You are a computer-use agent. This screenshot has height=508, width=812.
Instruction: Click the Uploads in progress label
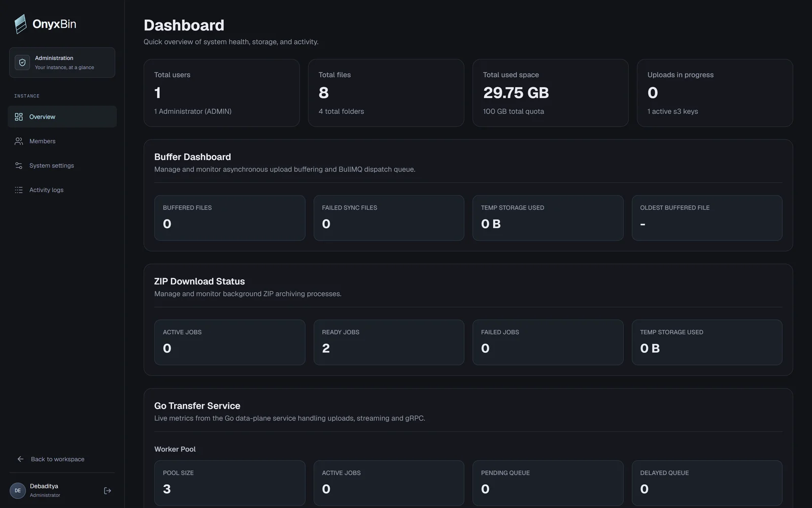681,75
